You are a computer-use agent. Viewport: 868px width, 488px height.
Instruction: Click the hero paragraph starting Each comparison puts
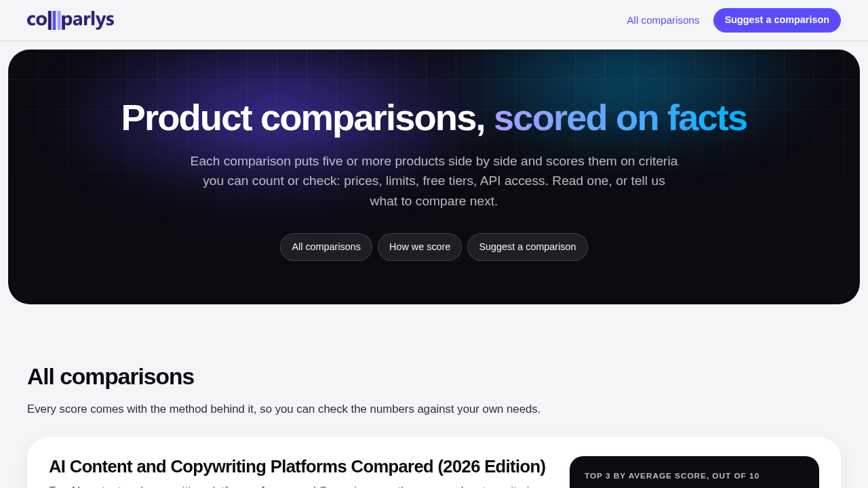[434, 181]
